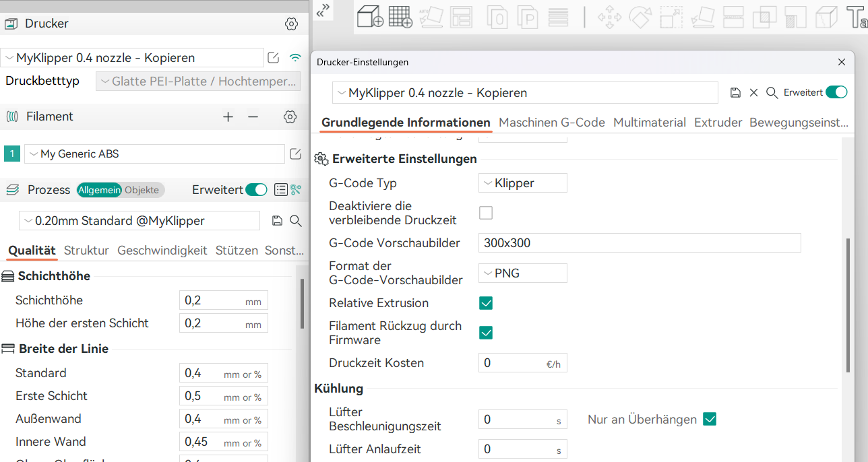The width and height of the screenshot is (868, 462).
Task: Save the 0.20mm Standard process preset
Action: pos(276,220)
